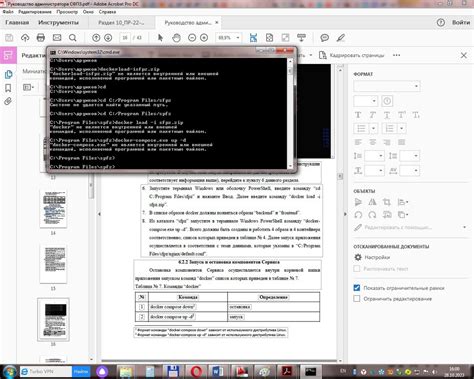Open the Справка menu

tap(107, 12)
